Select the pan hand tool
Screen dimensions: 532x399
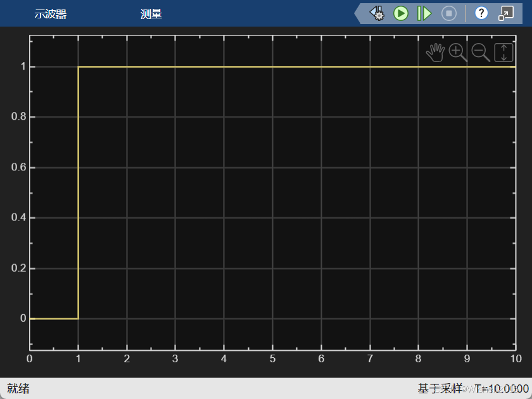(435, 53)
